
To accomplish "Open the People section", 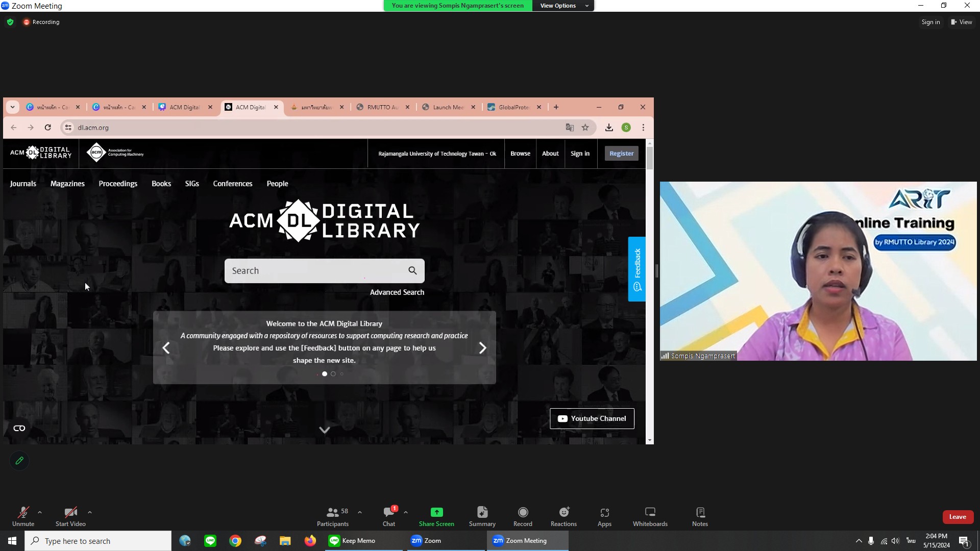I will point(277,184).
